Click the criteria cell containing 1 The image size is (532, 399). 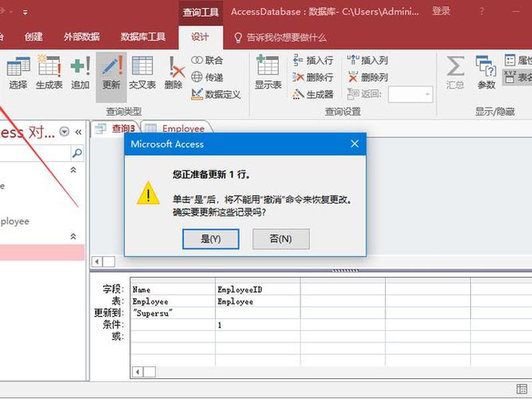[258, 325]
